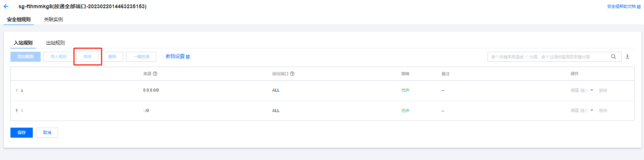644x160 pixels.
Task: Click the help icon beside 来源
Action: point(155,74)
